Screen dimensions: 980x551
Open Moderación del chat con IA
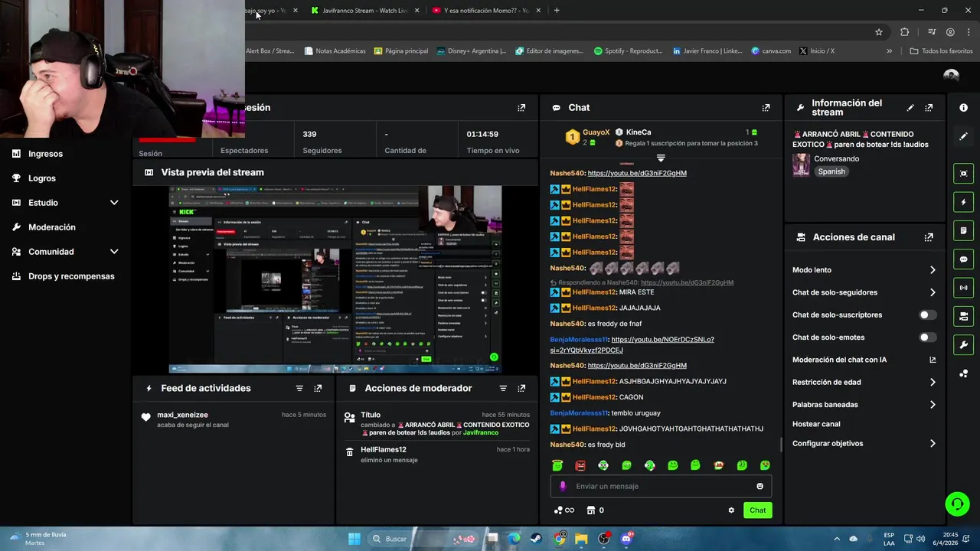coord(864,360)
